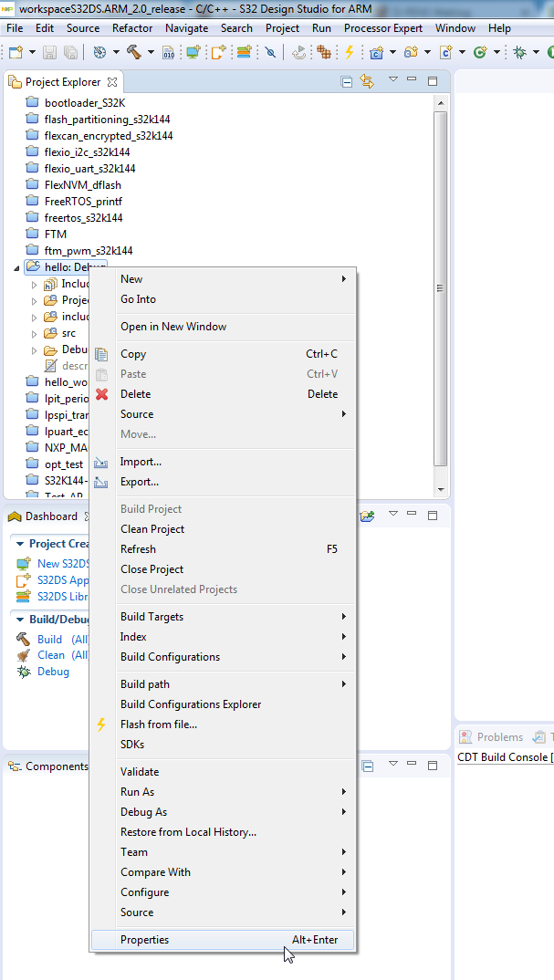Screen dimensions: 554x980
Task: Choose Flash from file... menu entry
Action: pos(223,725)
